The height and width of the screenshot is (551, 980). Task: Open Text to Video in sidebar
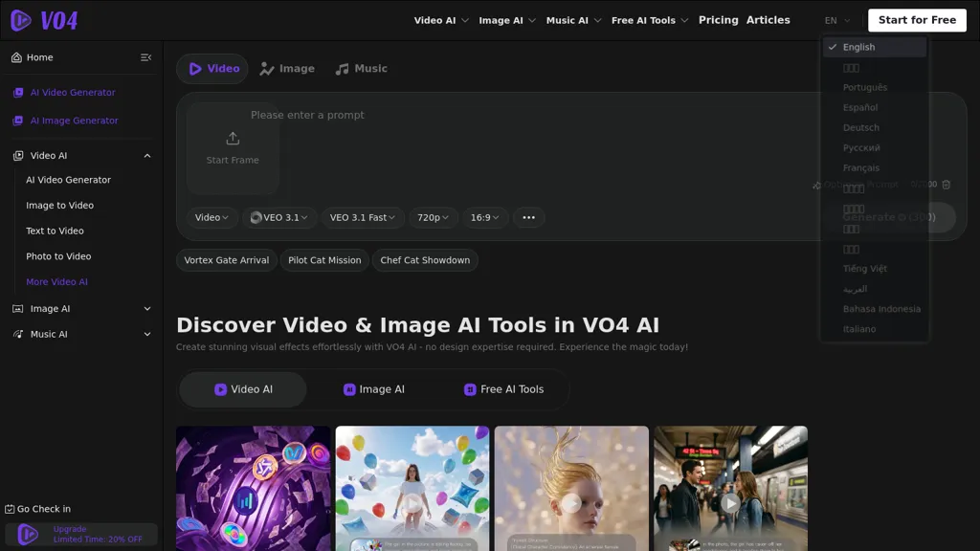point(55,231)
